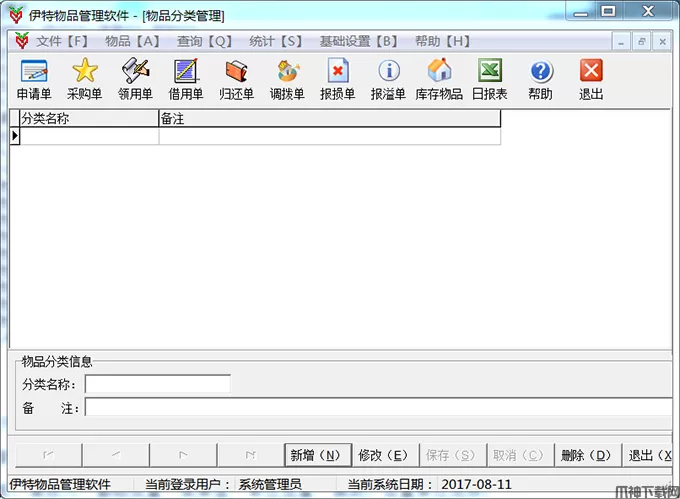Screen dimensions: 680x499
Task: Open the 报溢单 info icon
Action: click(388, 79)
